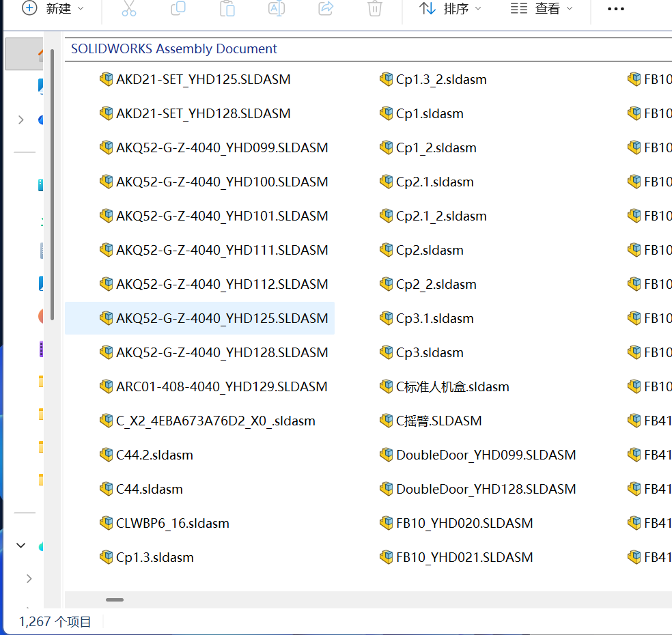The image size is (672, 635).
Task: Click the Rename icon in toolbar
Action: (x=277, y=9)
